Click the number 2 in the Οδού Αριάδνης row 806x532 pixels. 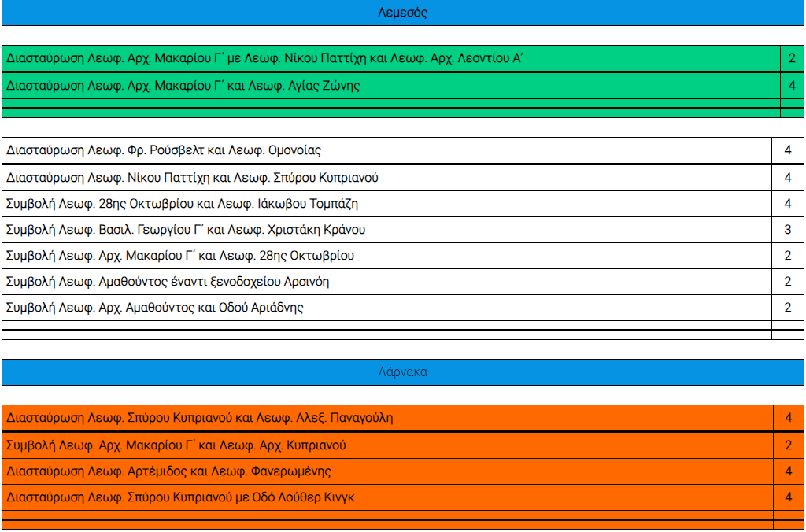(787, 308)
